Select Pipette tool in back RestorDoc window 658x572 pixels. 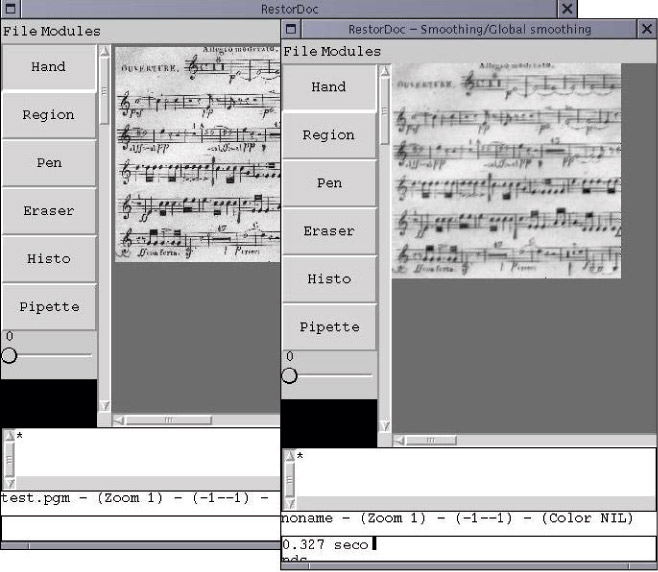tap(49, 307)
